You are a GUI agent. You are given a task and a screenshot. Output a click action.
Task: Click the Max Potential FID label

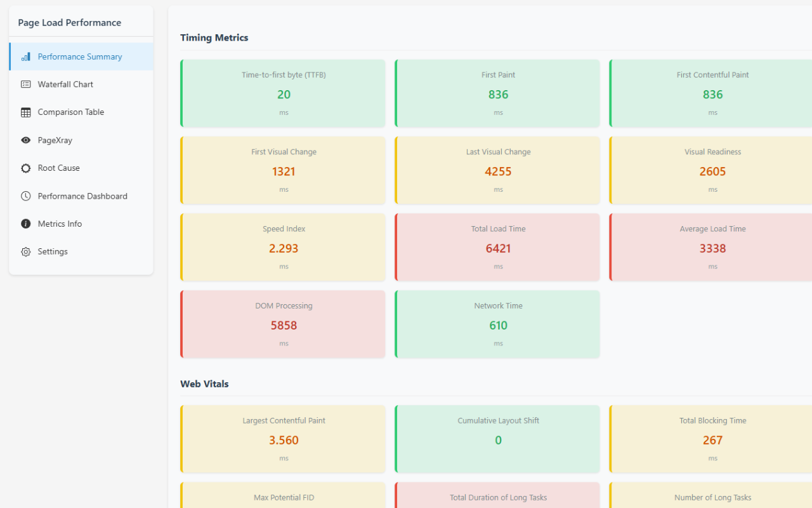click(284, 498)
